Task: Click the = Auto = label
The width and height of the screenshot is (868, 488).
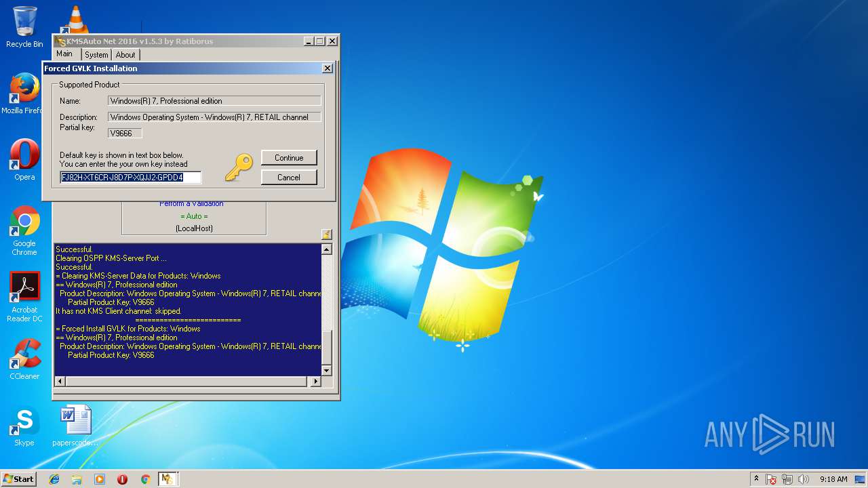Action: pos(194,216)
